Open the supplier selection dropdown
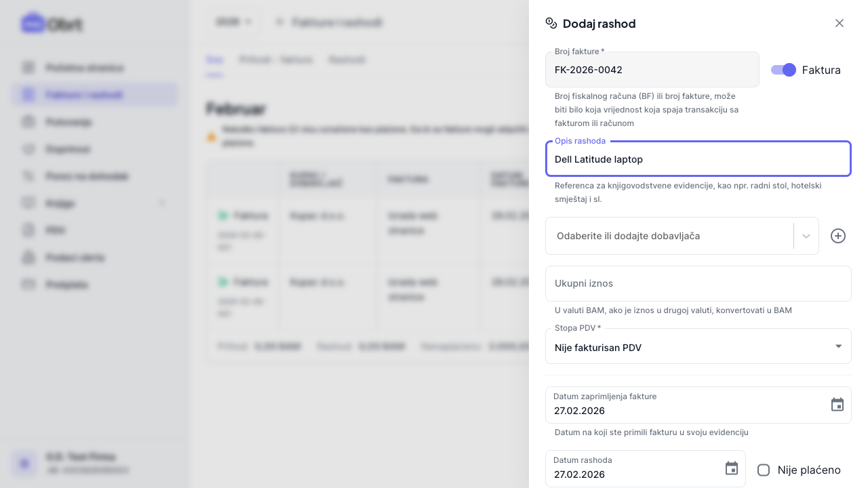This screenshot has height=488, width=868. point(806,236)
